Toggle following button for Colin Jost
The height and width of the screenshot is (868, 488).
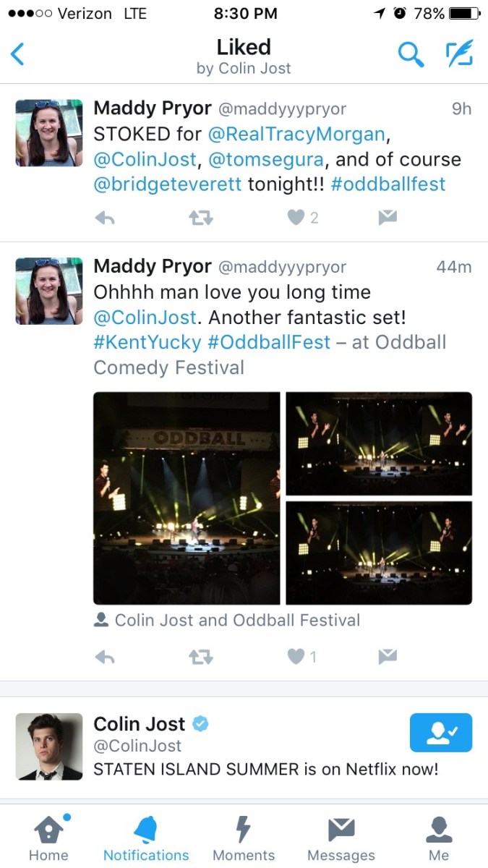440,733
